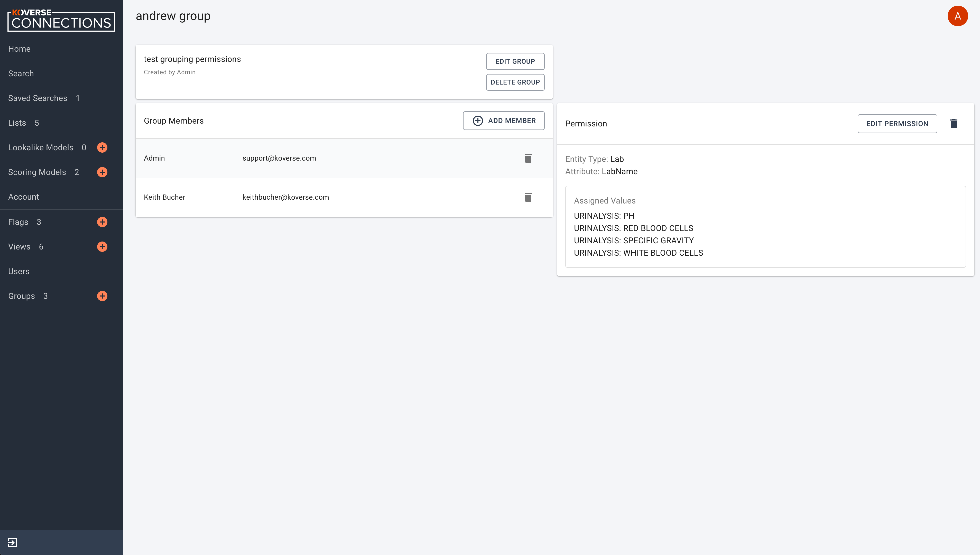980x555 pixels.
Task: Go to Home in sidebar
Action: tap(20, 49)
